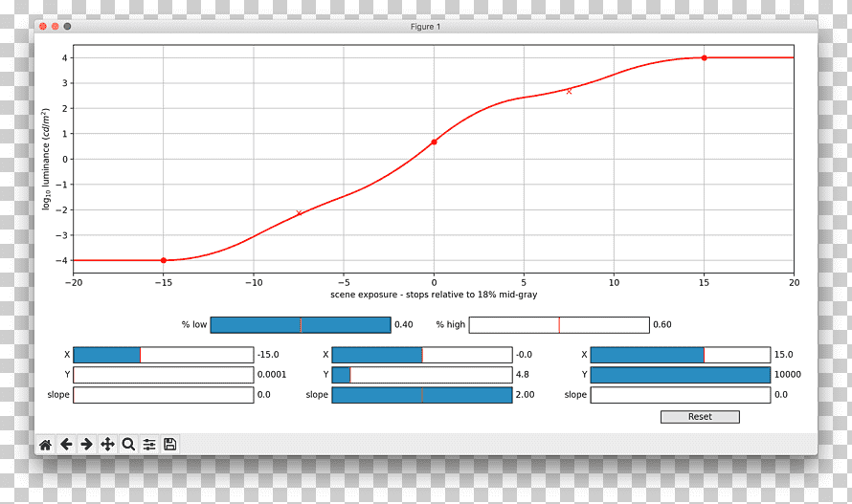Select the Zoom to rectangle tool
The height and width of the screenshot is (504, 852).
click(128, 445)
